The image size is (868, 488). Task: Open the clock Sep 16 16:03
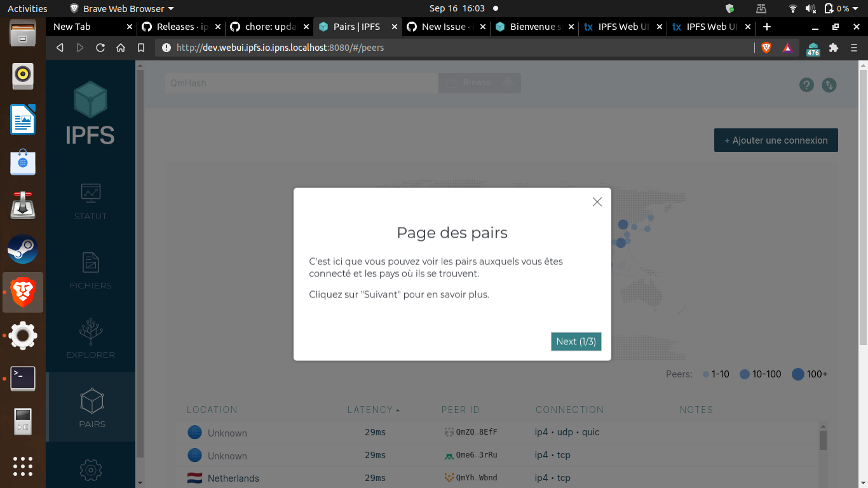point(457,8)
